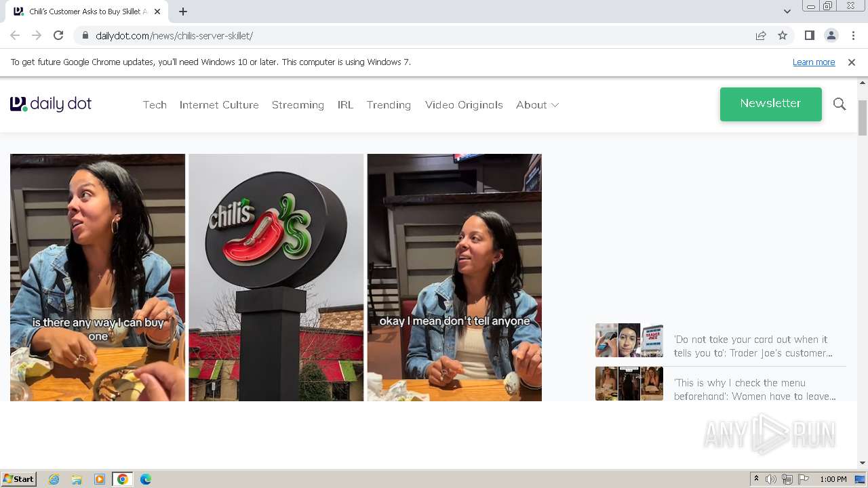Read 'Do not take your card out' article
Image resolution: width=868 pixels, height=488 pixels.
coord(753,346)
